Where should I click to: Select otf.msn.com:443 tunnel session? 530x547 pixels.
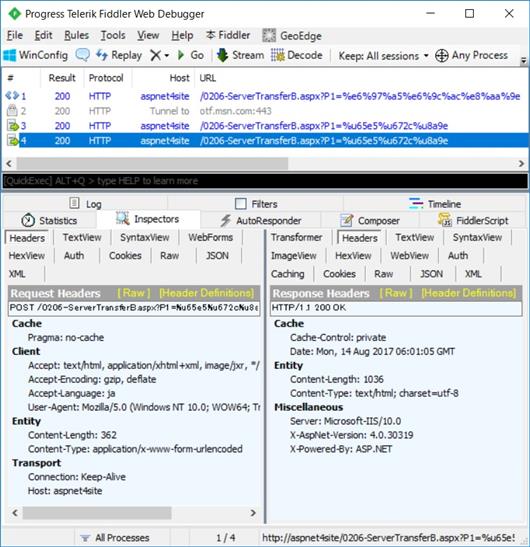point(265,111)
